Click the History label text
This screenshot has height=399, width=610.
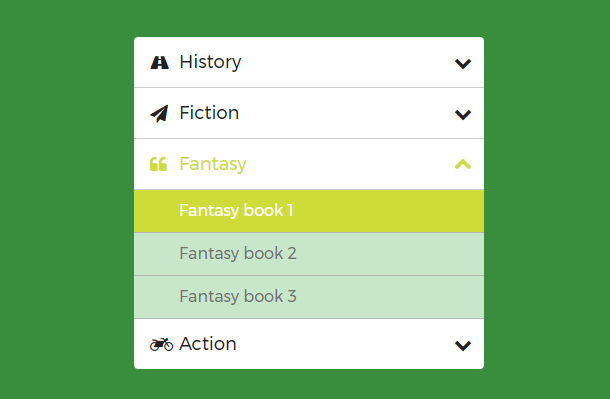(210, 62)
